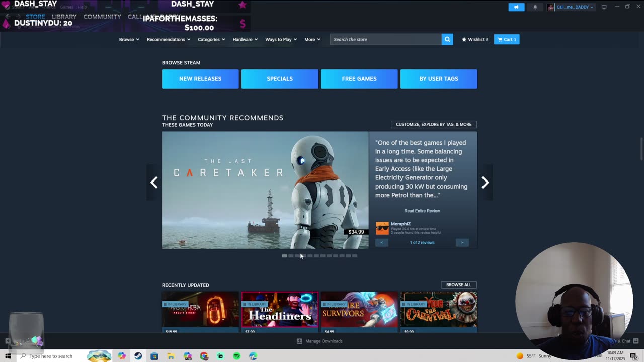Open The Last Caretaker featured banner
The width and height of the screenshot is (644, 362).
tap(265, 190)
